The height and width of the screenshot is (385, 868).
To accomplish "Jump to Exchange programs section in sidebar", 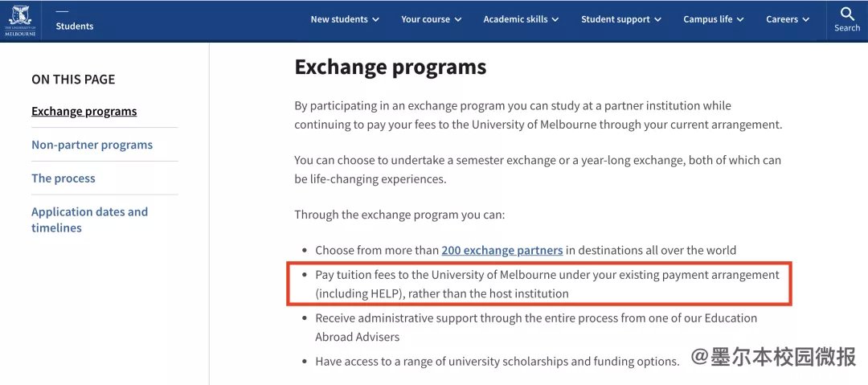I will 84,112.
